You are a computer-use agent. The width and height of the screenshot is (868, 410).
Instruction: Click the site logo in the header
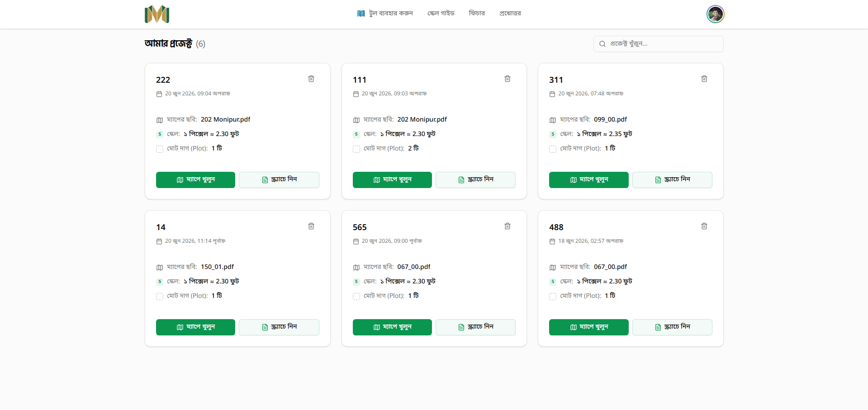(157, 14)
